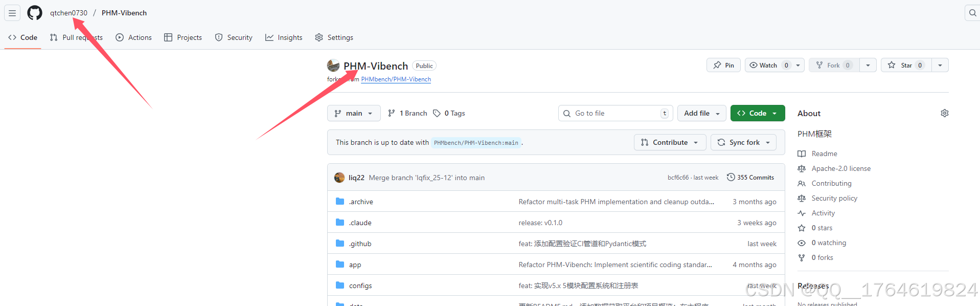Click the configs folder icon
This screenshot has width=980, height=306.
[340, 286]
